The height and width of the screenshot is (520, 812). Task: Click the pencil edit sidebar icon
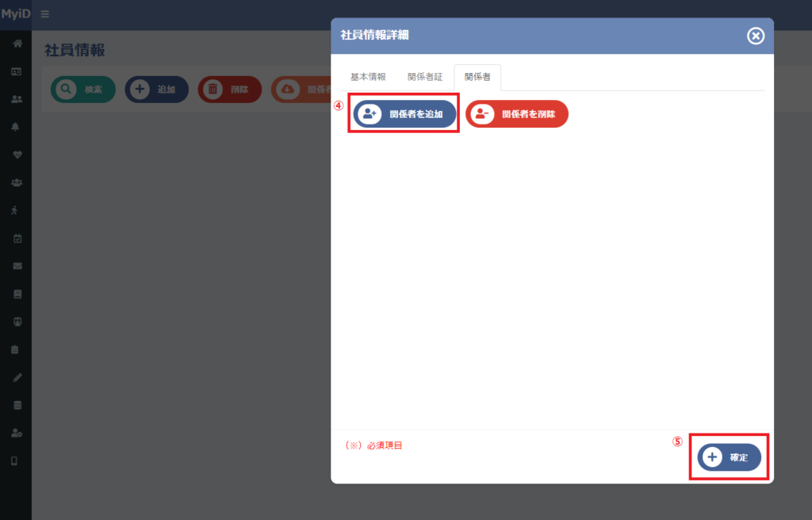click(17, 377)
